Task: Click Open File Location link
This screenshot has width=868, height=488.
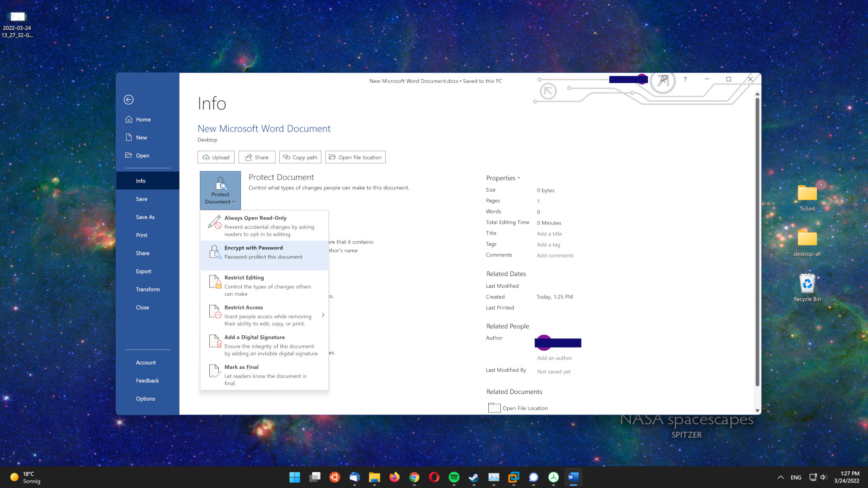Action: pos(525,408)
